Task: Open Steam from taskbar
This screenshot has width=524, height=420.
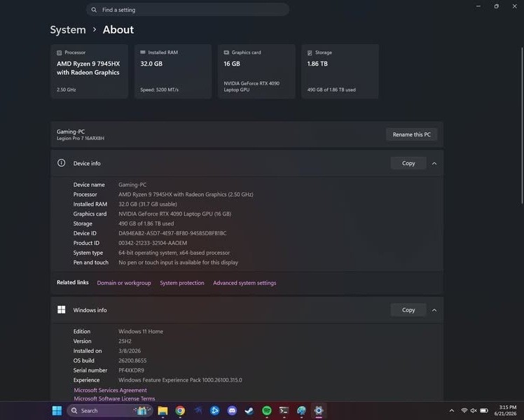Action: (x=249, y=411)
